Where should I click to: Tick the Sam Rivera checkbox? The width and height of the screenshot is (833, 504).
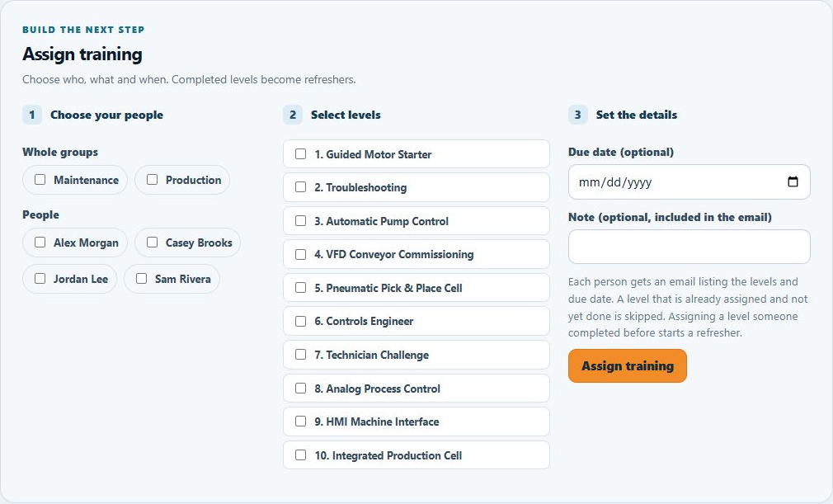pos(141,278)
